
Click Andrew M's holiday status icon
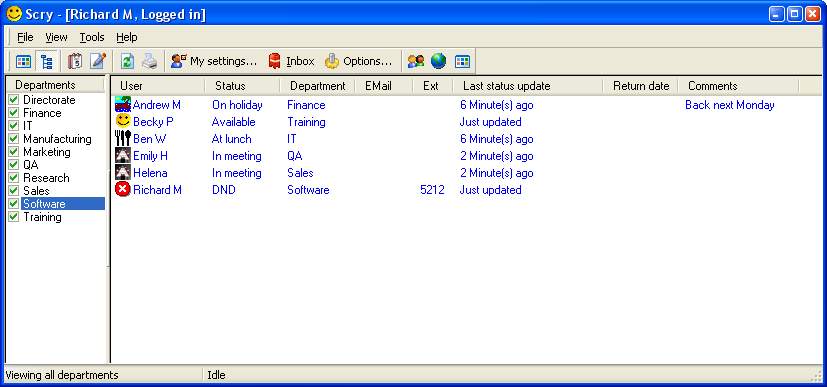pos(123,104)
